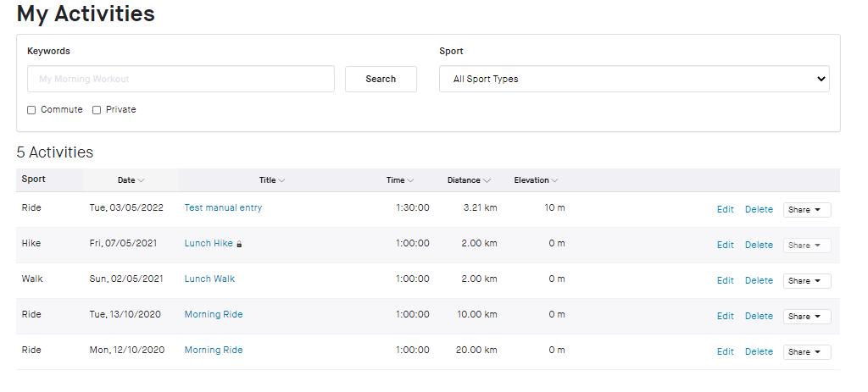Expand Share menu for Test manual entry
The width and height of the screenshot is (868, 392).
[x=807, y=209]
